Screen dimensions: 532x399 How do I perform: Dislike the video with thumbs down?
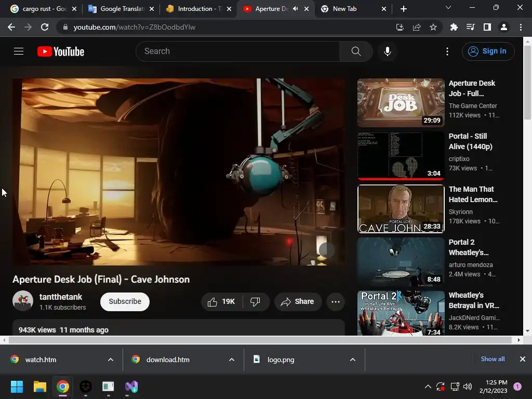point(255,302)
